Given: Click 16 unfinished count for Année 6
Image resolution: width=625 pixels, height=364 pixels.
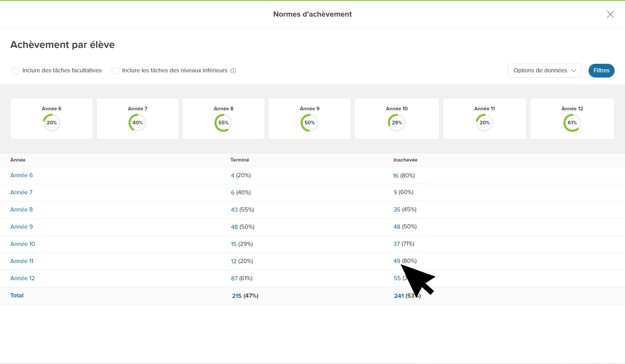Looking at the screenshot, I should [x=396, y=176].
